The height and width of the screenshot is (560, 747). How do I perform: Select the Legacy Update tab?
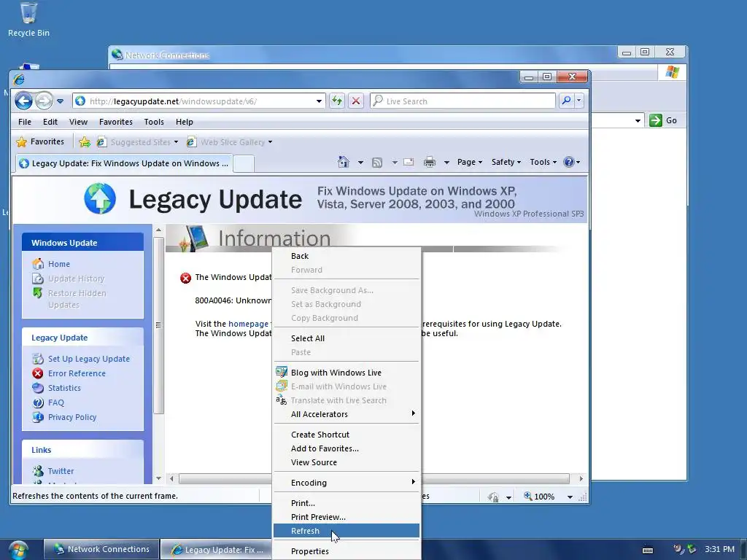click(123, 163)
